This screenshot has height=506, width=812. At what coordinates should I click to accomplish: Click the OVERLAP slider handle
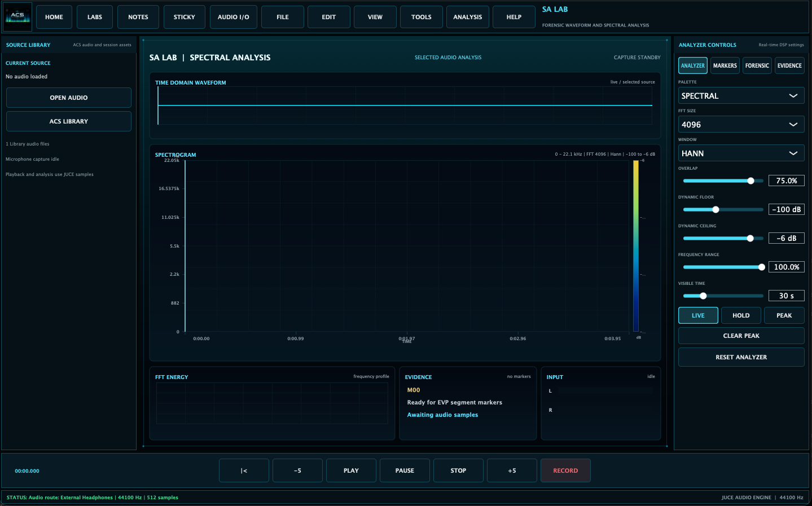point(750,181)
